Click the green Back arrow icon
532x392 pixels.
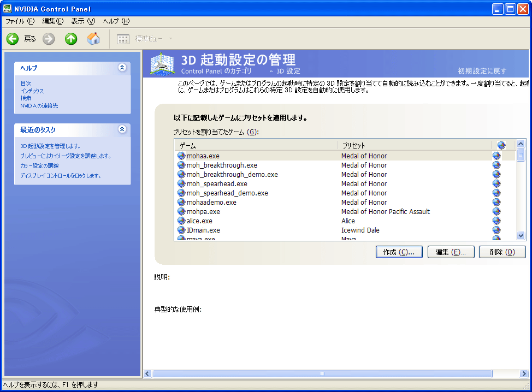[x=13, y=39]
